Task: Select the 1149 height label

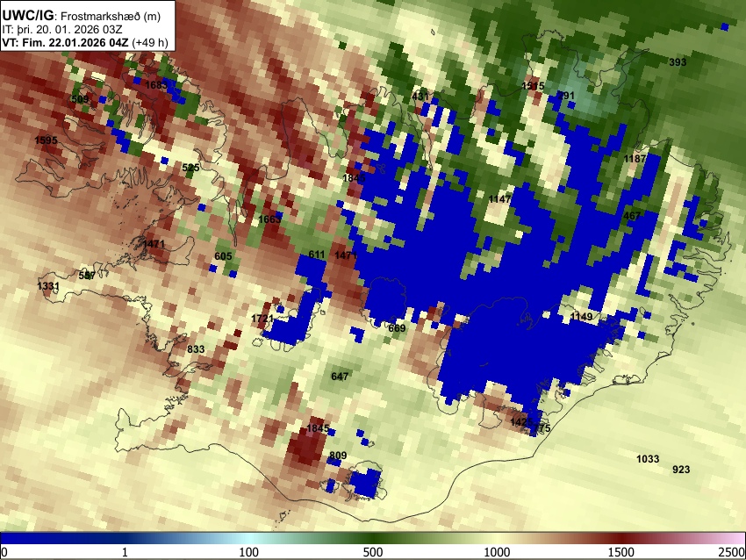Action: tap(581, 317)
